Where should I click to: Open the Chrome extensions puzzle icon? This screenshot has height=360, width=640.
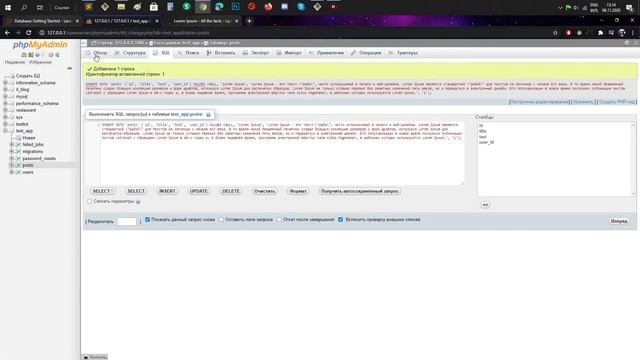pos(600,33)
